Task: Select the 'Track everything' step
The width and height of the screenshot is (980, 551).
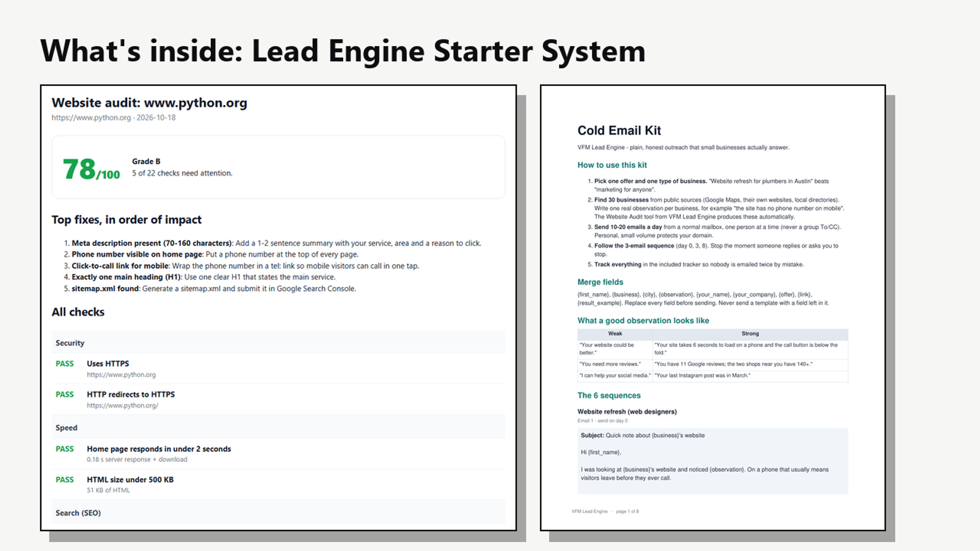Action: [x=617, y=264]
